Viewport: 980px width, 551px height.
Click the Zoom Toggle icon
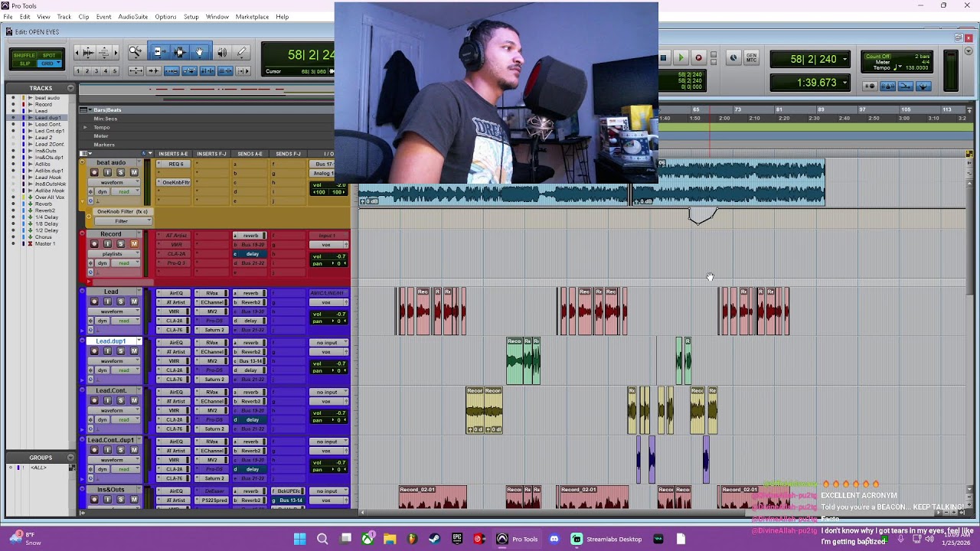[136, 71]
